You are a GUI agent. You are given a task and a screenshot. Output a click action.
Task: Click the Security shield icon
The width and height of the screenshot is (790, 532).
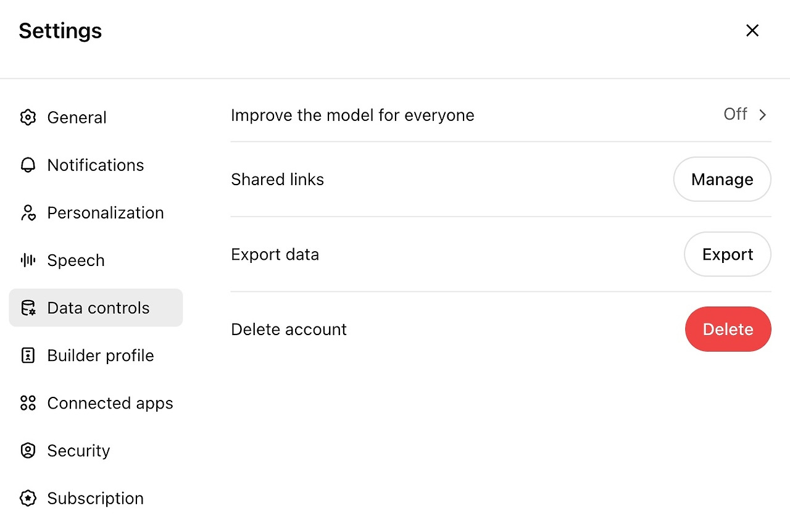pos(28,451)
